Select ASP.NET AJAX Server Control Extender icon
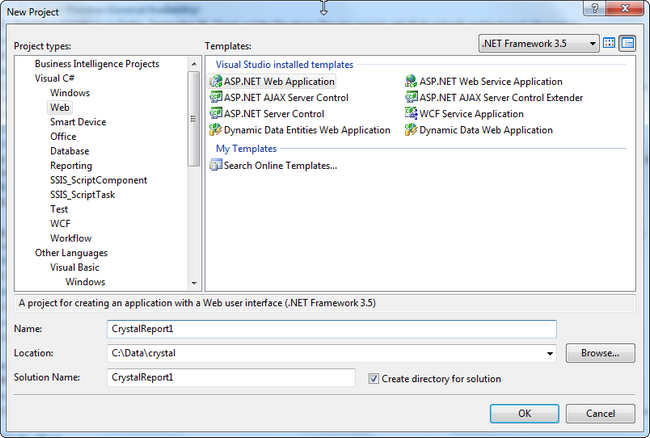 (x=411, y=97)
